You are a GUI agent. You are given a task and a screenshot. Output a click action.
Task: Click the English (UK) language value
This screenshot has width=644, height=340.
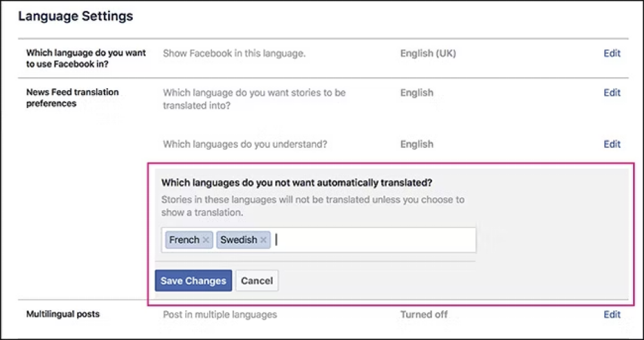428,53
